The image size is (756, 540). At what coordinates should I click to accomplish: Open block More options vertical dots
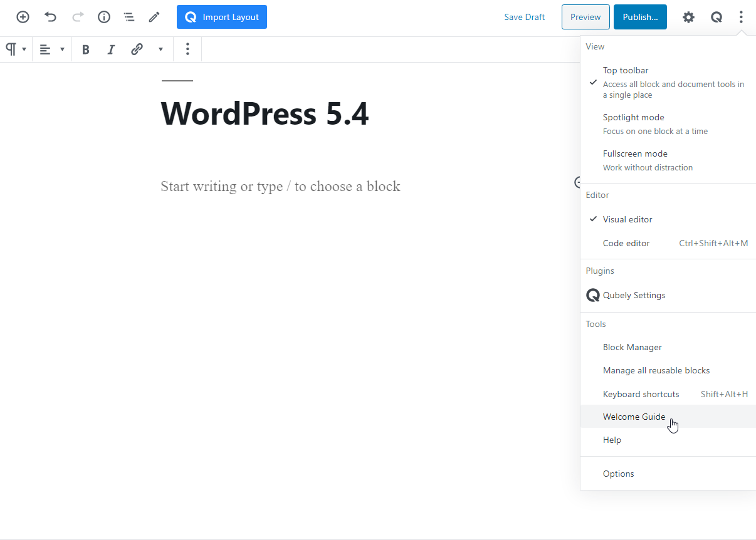click(x=187, y=49)
